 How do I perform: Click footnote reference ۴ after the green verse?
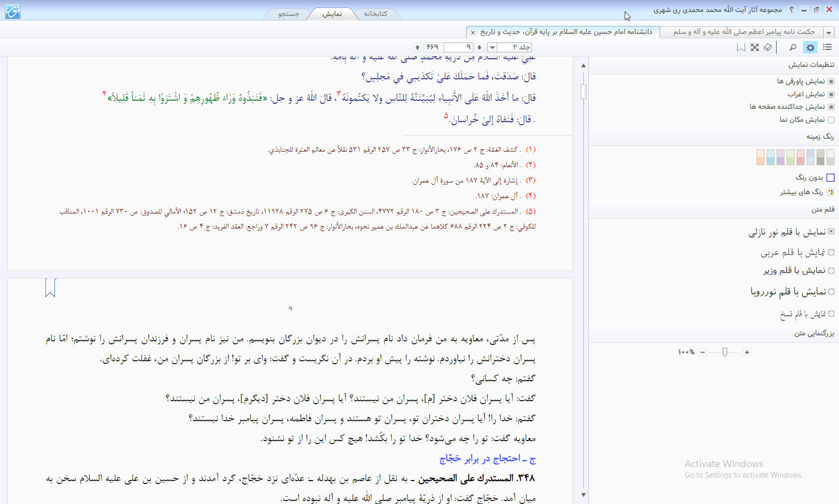tap(105, 93)
